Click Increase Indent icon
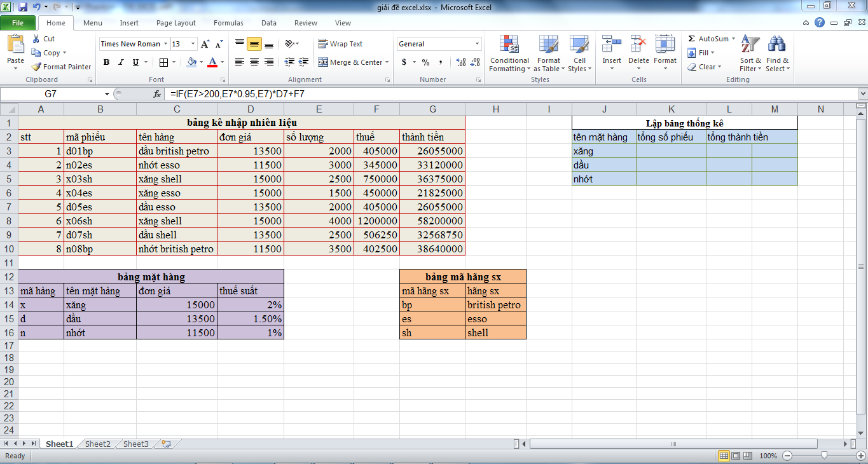 [x=304, y=62]
